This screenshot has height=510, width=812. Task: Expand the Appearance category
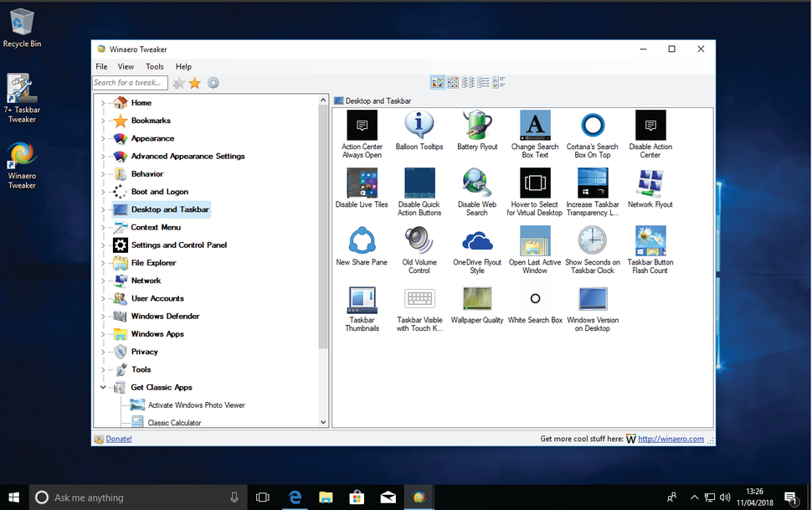tap(104, 138)
